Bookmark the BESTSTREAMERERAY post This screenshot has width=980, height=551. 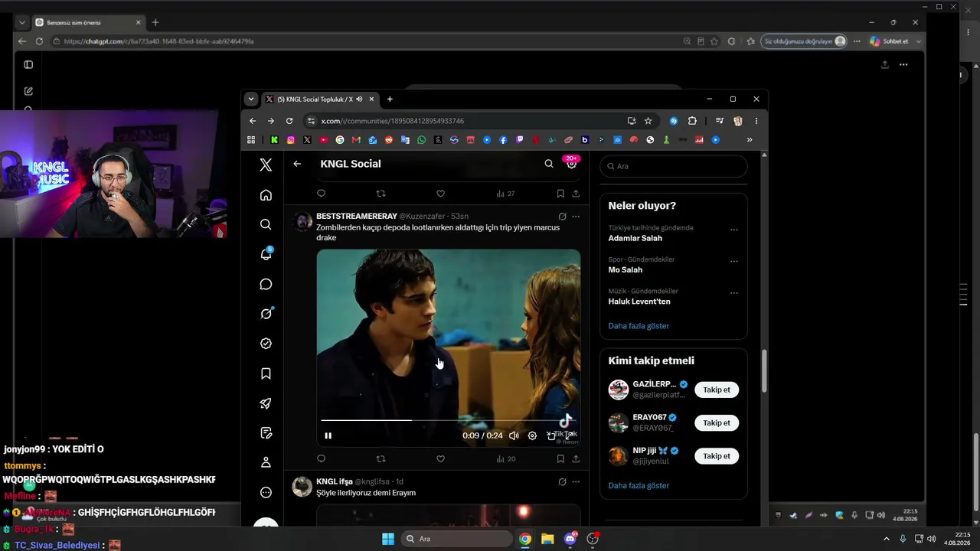(x=560, y=459)
